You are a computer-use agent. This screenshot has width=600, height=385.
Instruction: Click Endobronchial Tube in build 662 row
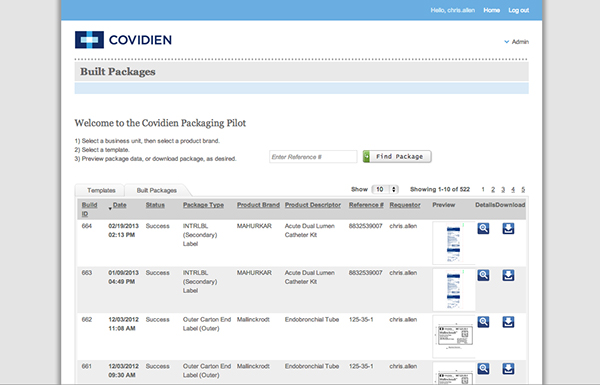tap(312, 320)
